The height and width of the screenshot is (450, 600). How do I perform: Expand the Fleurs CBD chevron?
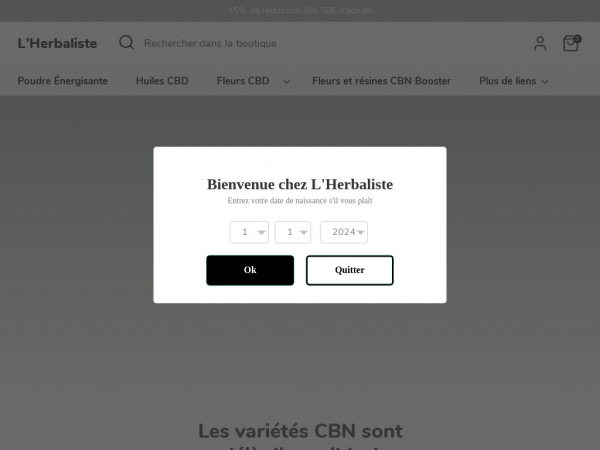(x=286, y=82)
